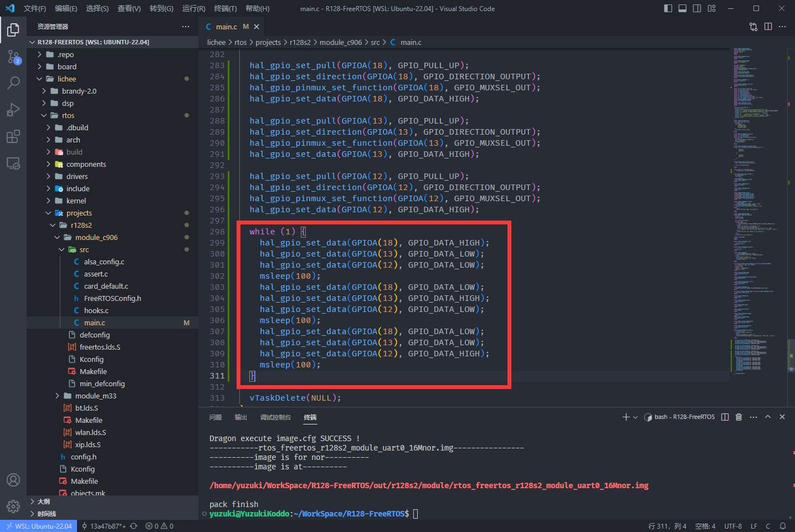Open the Search view icon

(x=13, y=83)
